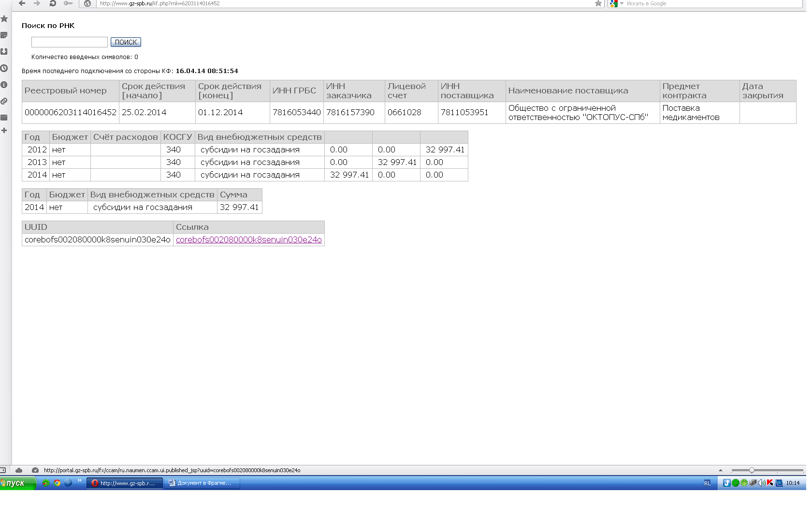Click the volume speaker tray icon

point(762,483)
